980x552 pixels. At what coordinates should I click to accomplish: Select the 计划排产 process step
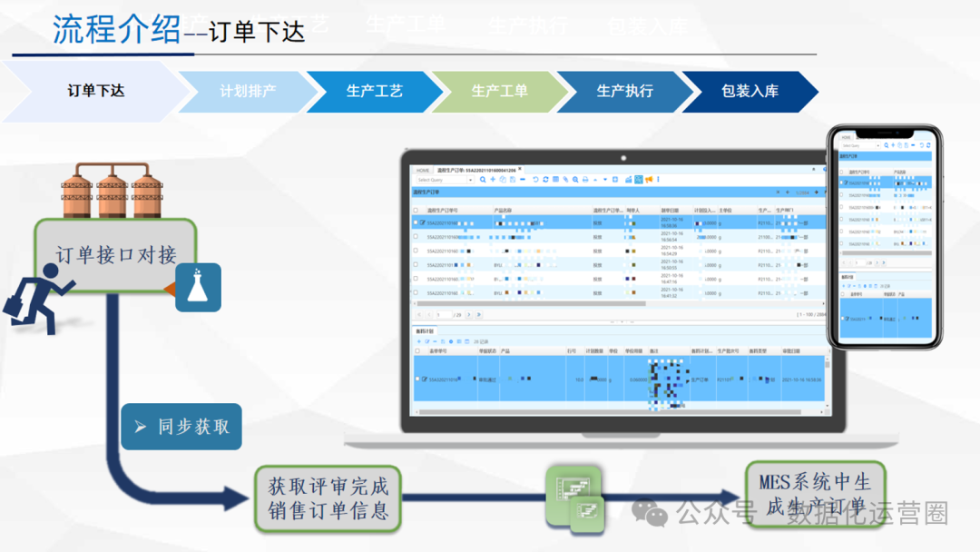pos(248,92)
